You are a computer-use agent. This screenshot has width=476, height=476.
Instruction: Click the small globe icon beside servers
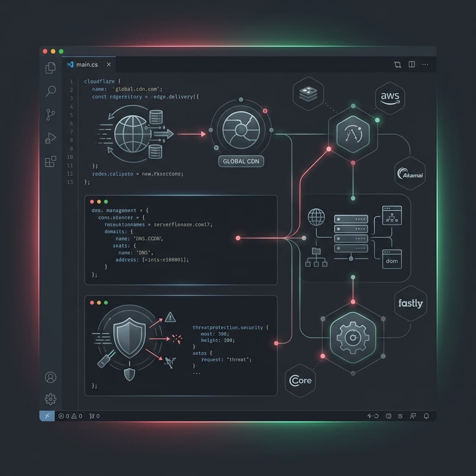(316, 217)
